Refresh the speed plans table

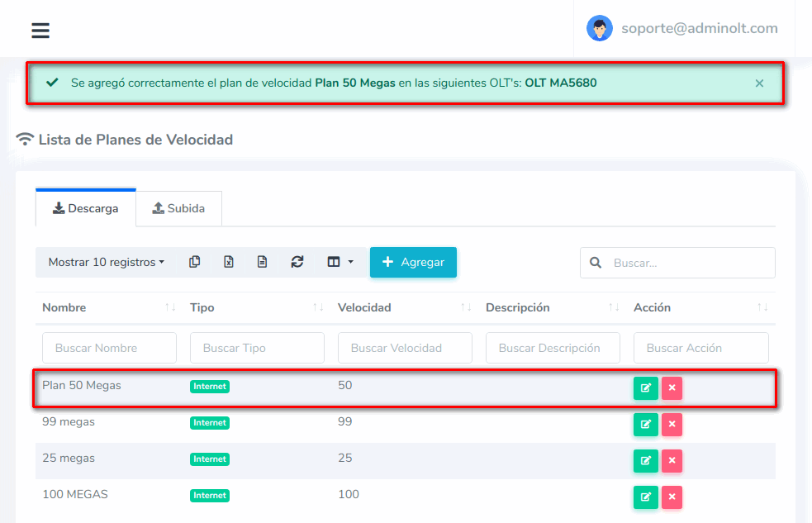(297, 262)
